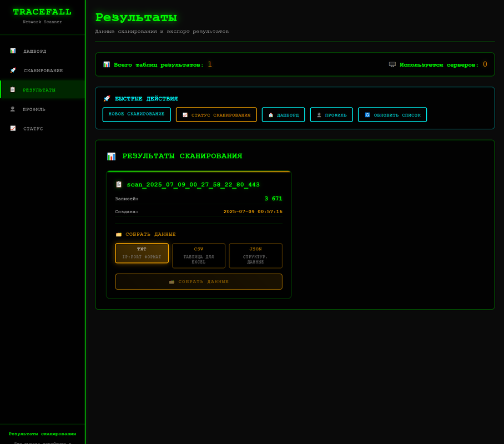Click the rocket icon beside Сканирование
The image size is (504, 444).
13,70
